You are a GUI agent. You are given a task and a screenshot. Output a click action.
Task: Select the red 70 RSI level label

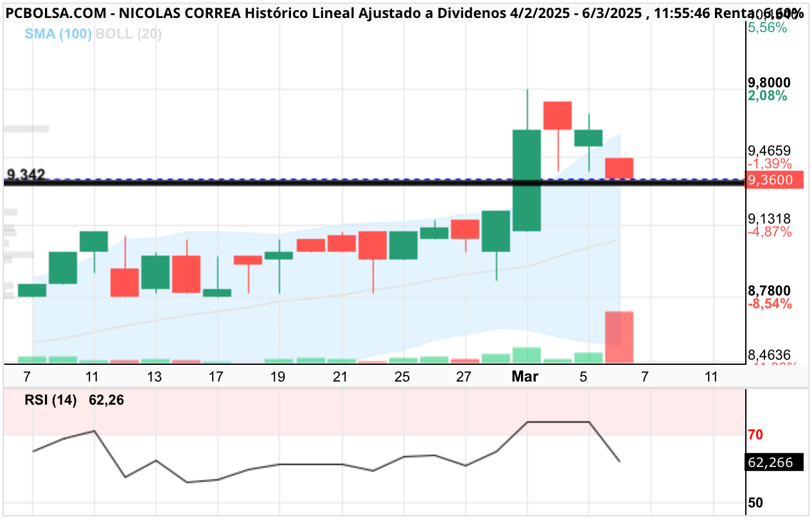click(755, 435)
